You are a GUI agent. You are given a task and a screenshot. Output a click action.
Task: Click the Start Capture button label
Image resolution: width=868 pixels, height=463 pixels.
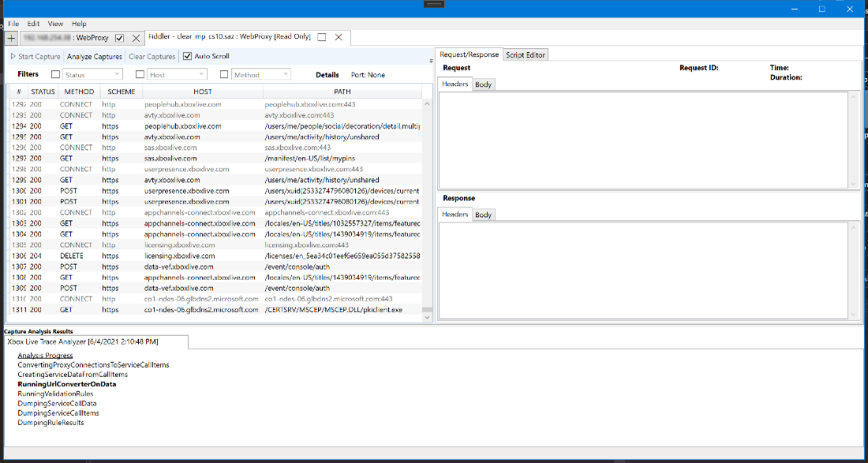pos(39,57)
